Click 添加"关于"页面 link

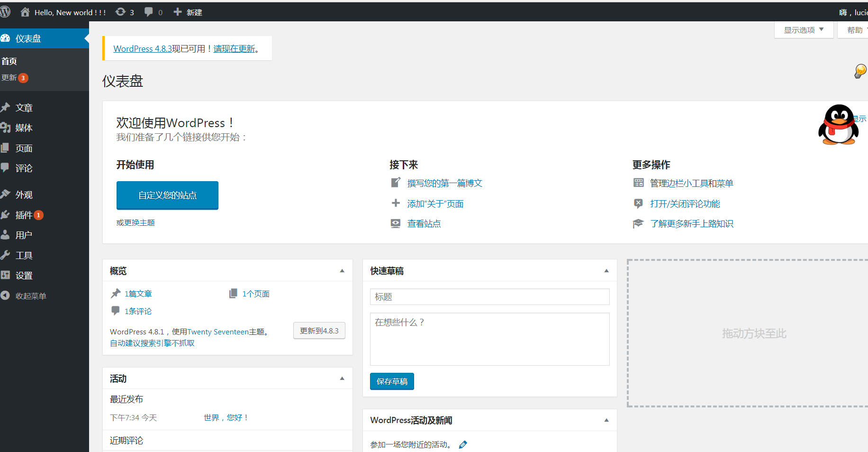(x=435, y=203)
